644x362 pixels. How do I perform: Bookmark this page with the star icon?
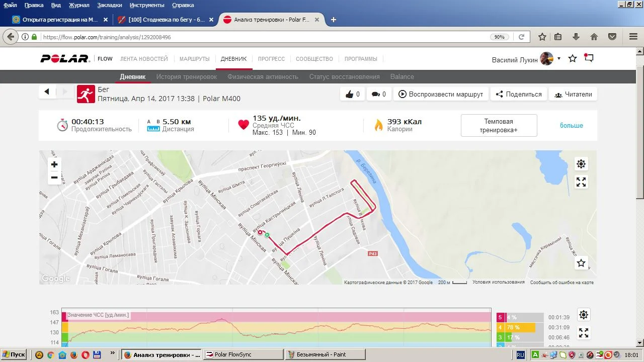click(x=542, y=37)
